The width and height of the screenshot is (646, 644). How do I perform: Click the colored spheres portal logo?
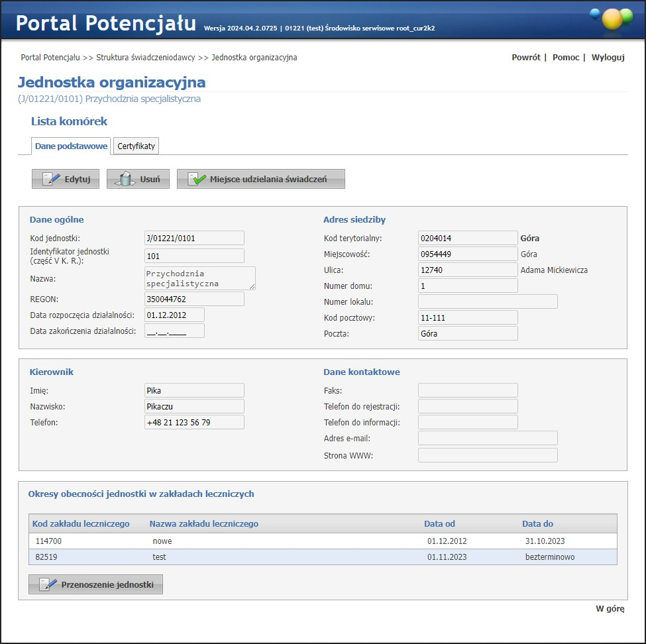click(x=612, y=19)
